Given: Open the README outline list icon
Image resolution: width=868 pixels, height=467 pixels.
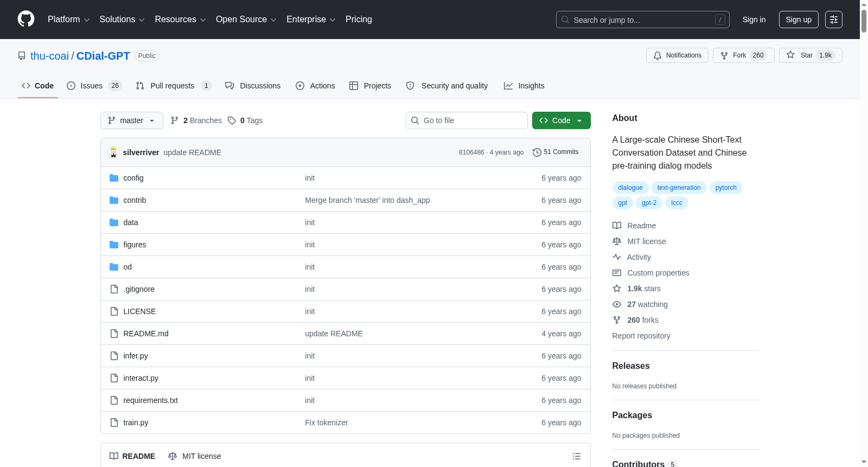Looking at the screenshot, I should [577, 456].
